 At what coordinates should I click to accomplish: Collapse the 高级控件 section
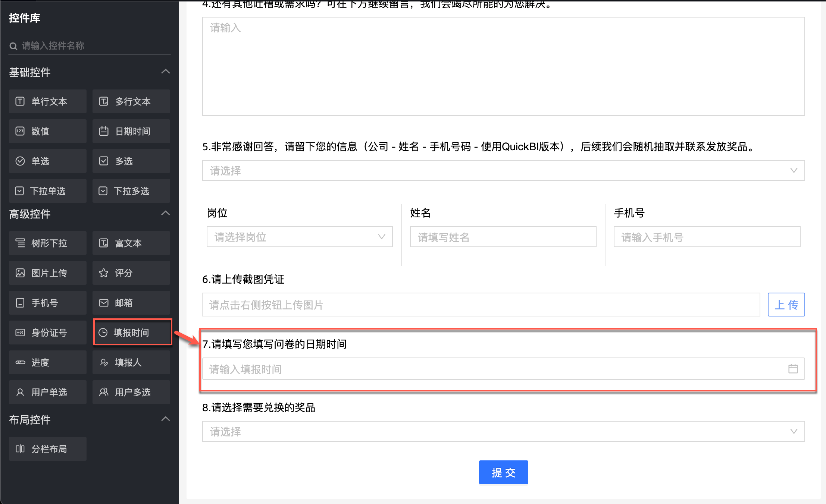click(165, 213)
